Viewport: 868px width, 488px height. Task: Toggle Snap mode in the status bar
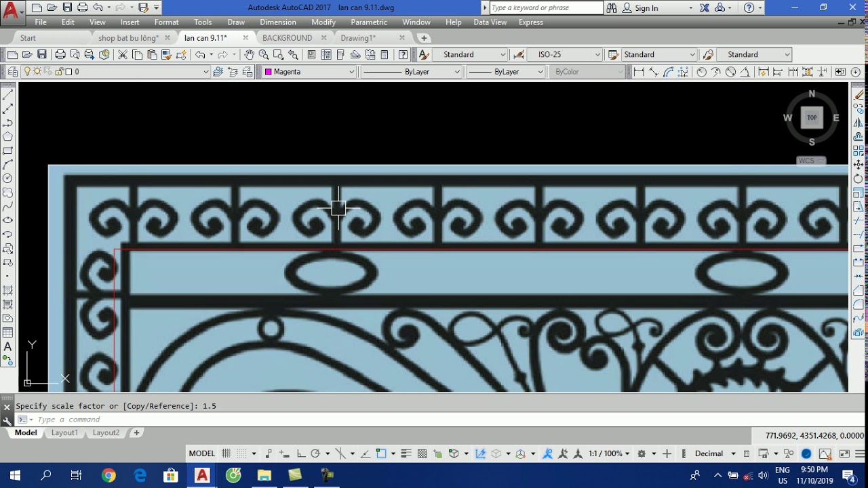click(x=241, y=453)
